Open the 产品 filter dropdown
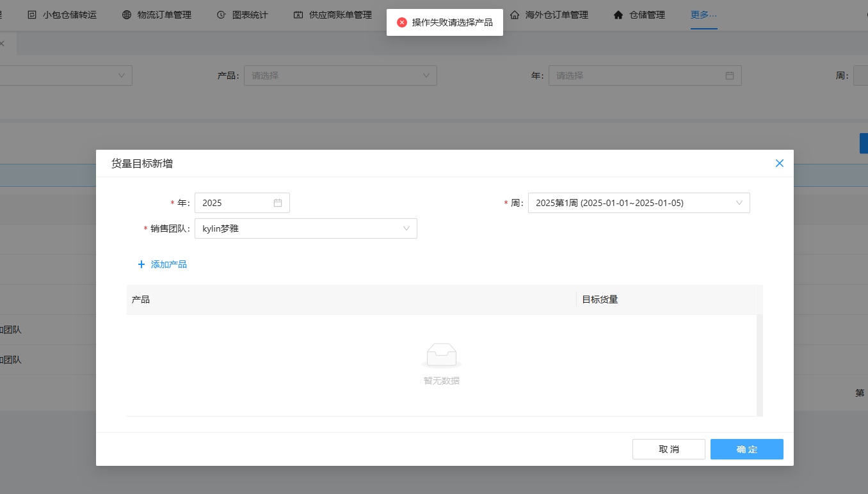The image size is (868, 494). tap(340, 76)
